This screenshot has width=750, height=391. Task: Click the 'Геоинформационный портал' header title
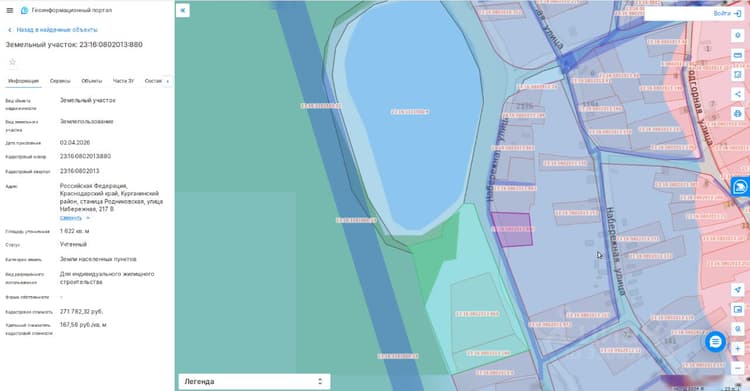point(72,10)
